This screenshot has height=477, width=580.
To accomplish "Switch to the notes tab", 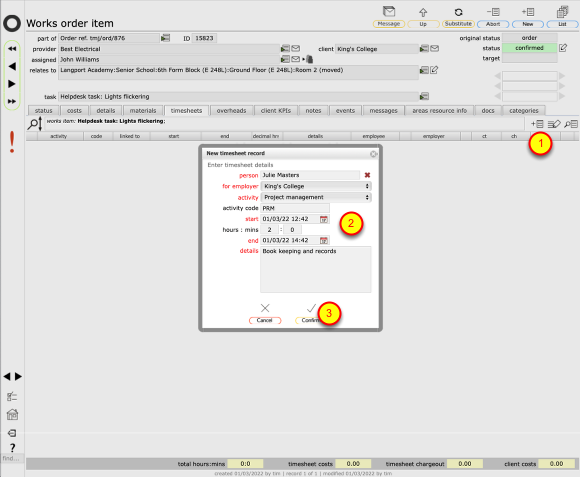I will (x=313, y=111).
